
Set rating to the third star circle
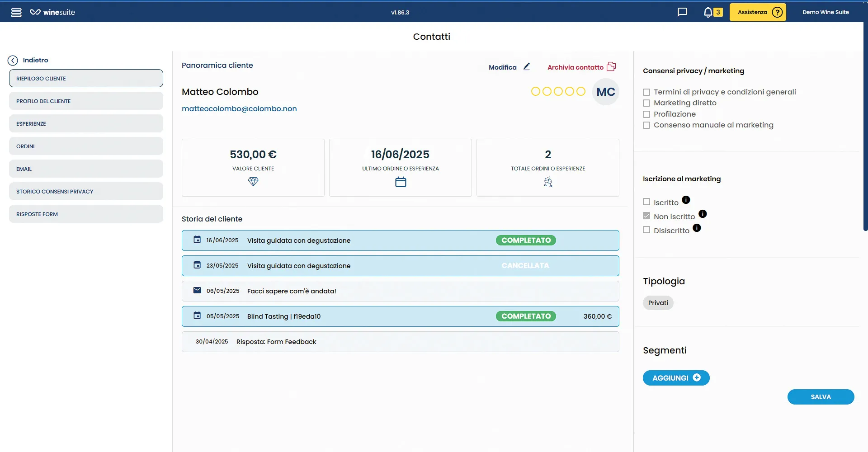[558, 92]
